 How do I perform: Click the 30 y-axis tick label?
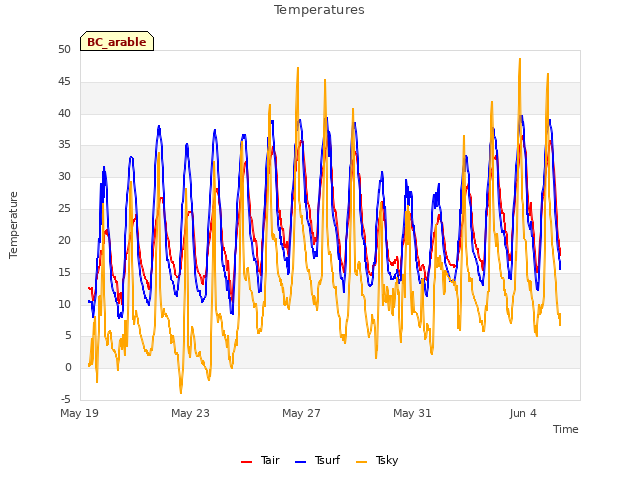[x=64, y=176]
